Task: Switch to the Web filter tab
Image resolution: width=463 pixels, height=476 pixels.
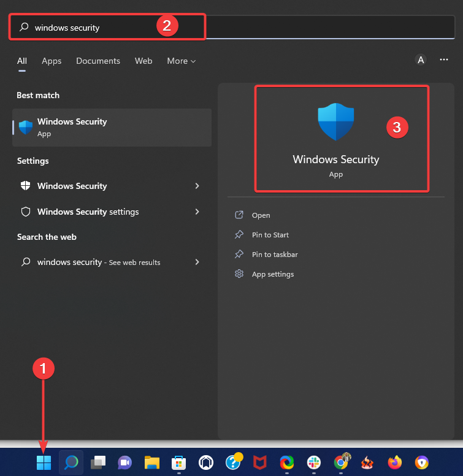Action: click(x=143, y=61)
